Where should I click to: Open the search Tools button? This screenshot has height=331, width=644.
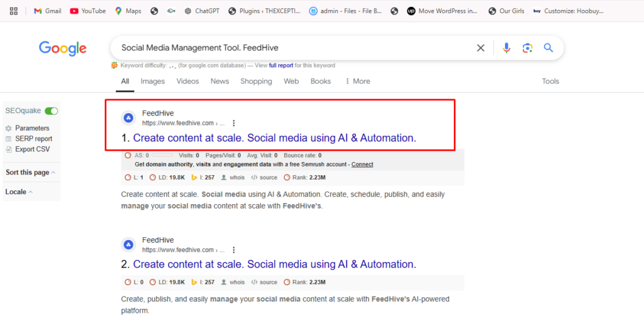tap(550, 81)
